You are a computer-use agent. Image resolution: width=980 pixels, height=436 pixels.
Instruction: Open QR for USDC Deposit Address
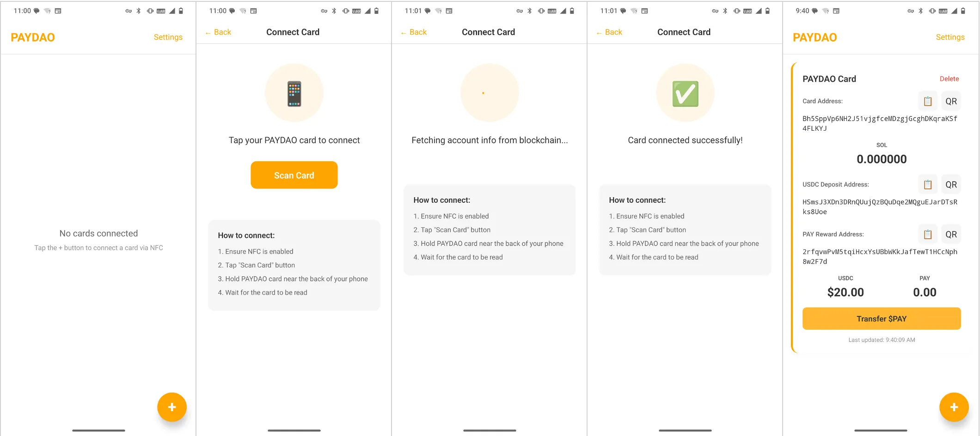click(951, 184)
